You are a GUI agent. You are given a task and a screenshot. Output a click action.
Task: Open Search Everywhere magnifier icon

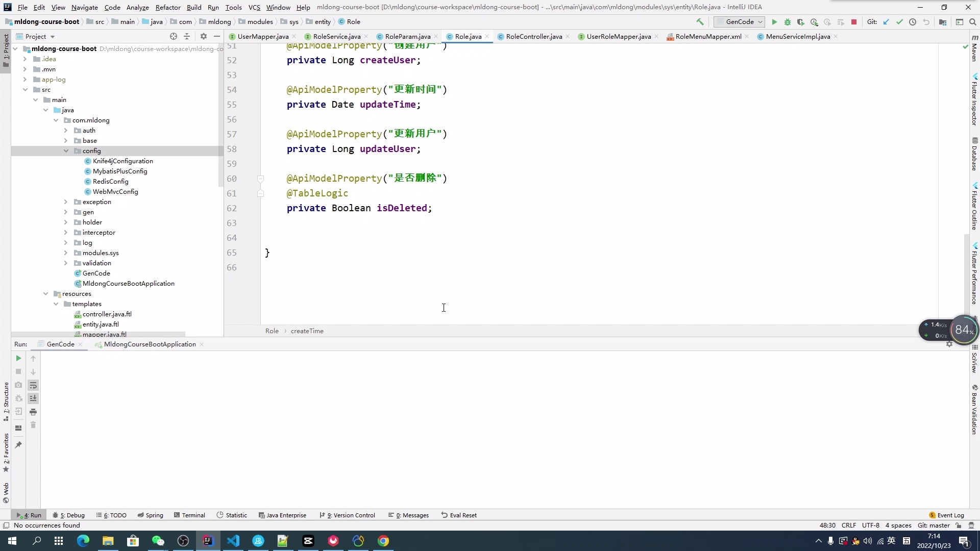click(973, 22)
